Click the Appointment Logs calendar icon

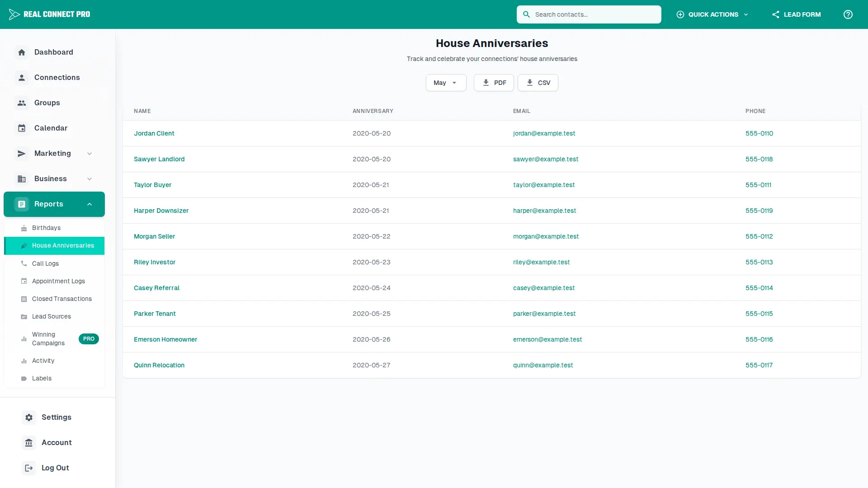point(24,281)
